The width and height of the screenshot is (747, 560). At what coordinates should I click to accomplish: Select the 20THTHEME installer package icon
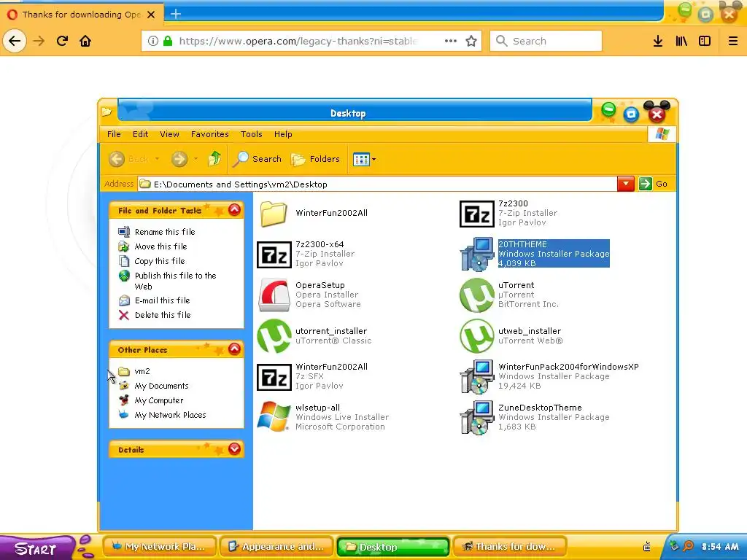477,254
